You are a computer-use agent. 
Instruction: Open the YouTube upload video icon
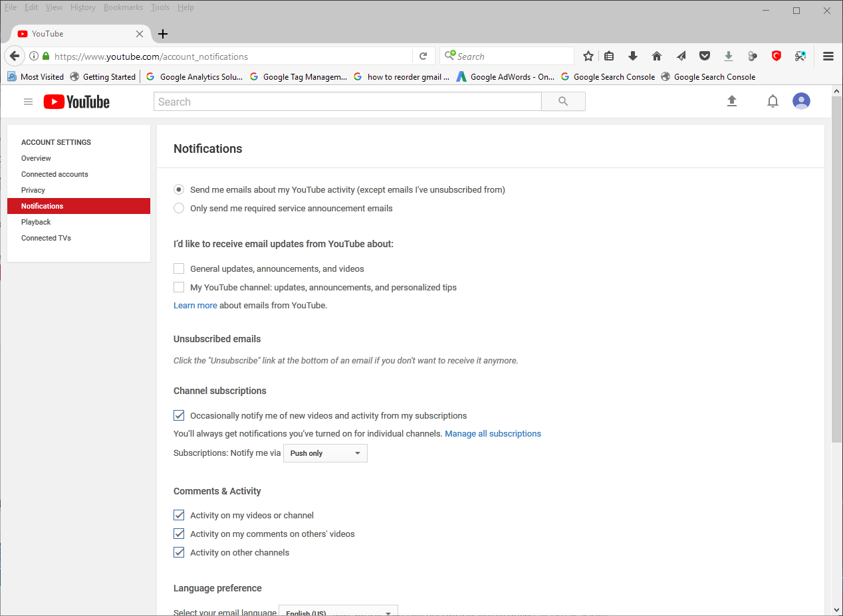coord(732,101)
